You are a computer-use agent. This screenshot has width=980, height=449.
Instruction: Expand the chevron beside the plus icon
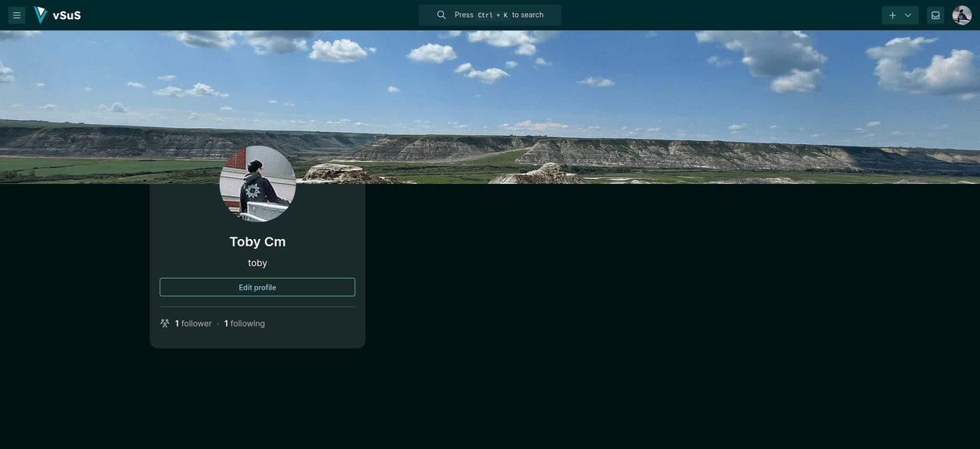tap(908, 15)
